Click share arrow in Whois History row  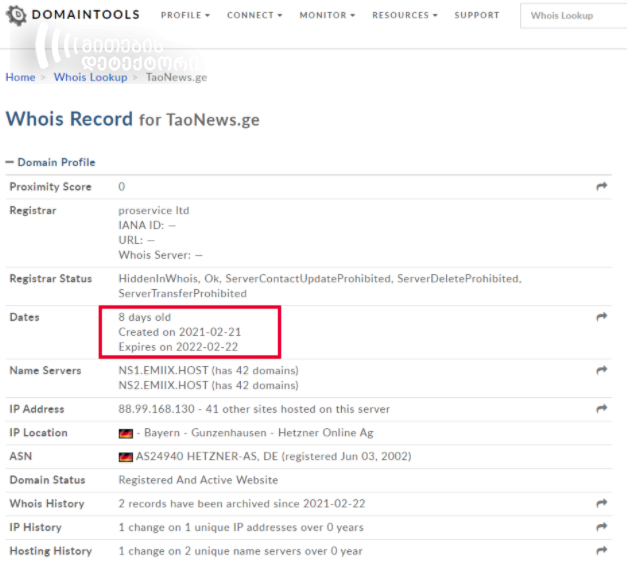point(601,503)
